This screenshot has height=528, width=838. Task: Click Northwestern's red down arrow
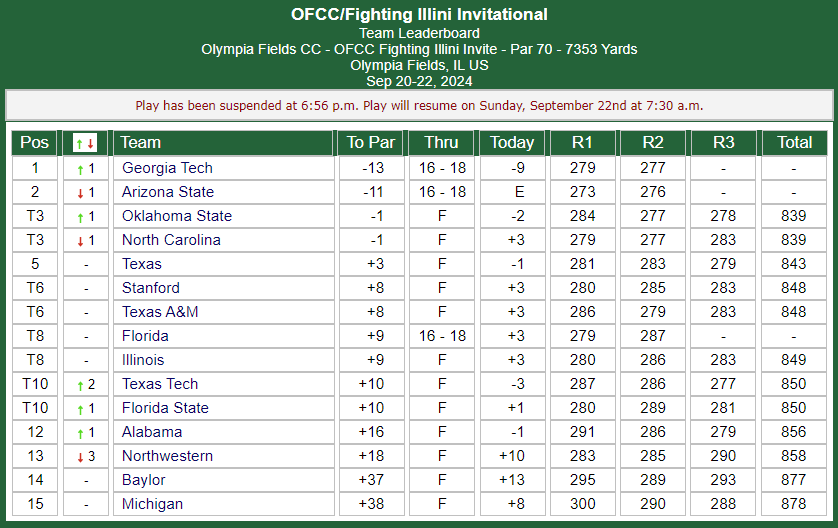pos(80,458)
